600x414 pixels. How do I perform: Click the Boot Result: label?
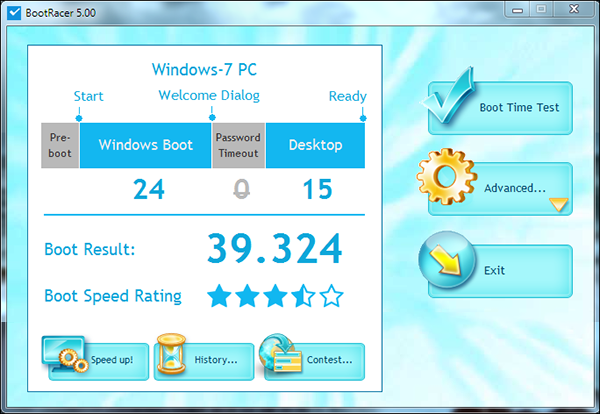point(90,249)
